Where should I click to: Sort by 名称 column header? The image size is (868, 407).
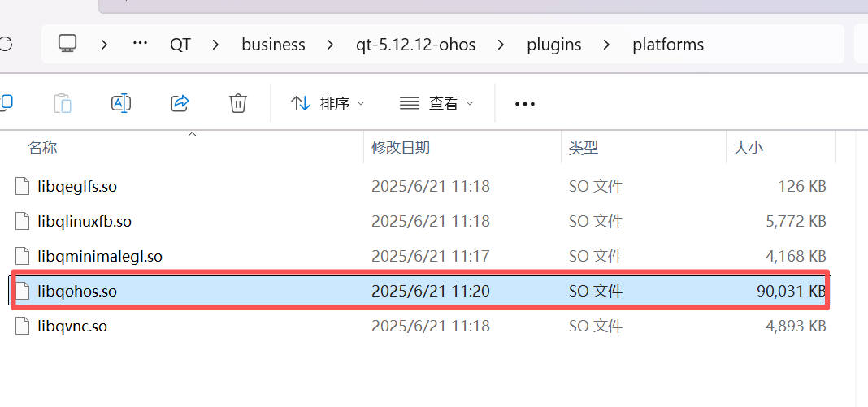click(x=42, y=148)
